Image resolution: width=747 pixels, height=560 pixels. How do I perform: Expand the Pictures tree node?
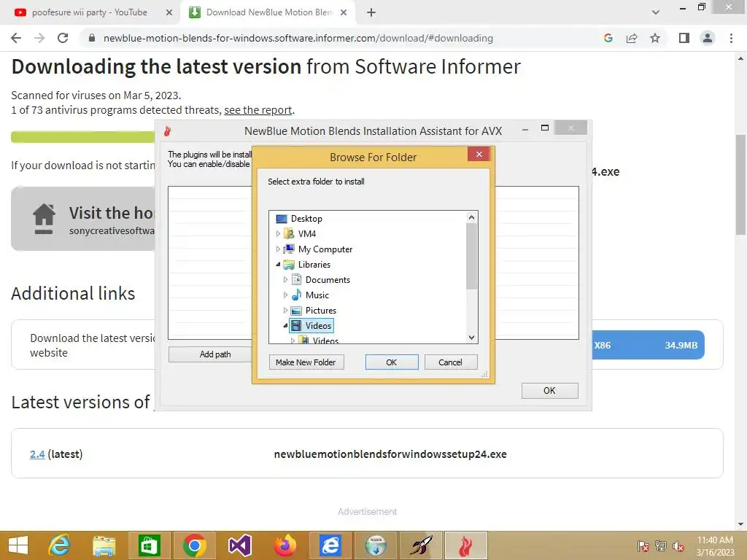pos(285,310)
